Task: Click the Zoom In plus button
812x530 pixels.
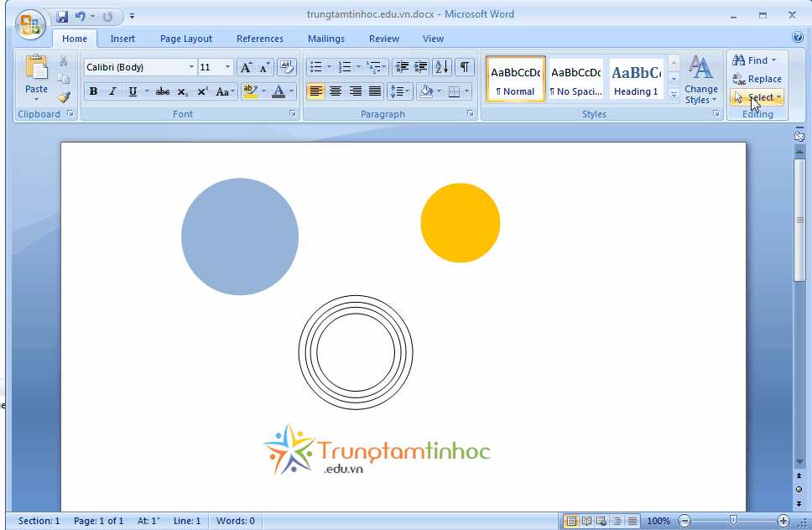Action: pyautogui.click(x=783, y=521)
